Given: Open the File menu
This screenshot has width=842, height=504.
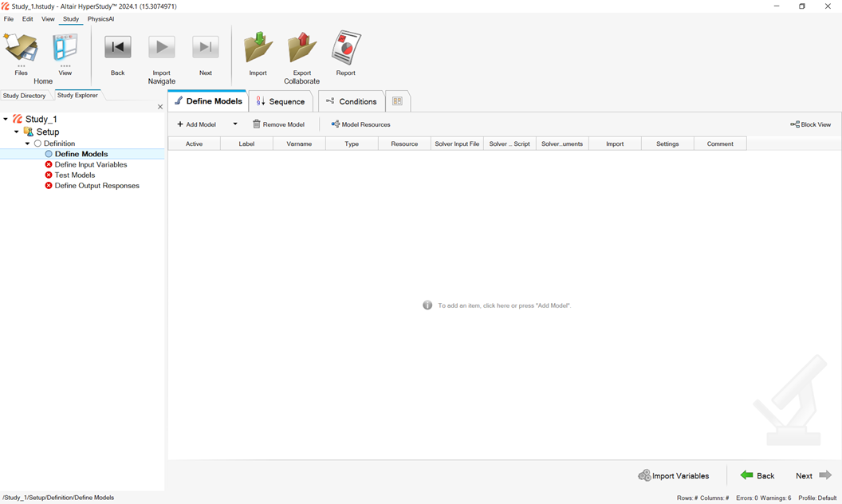Looking at the screenshot, I should coord(9,19).
